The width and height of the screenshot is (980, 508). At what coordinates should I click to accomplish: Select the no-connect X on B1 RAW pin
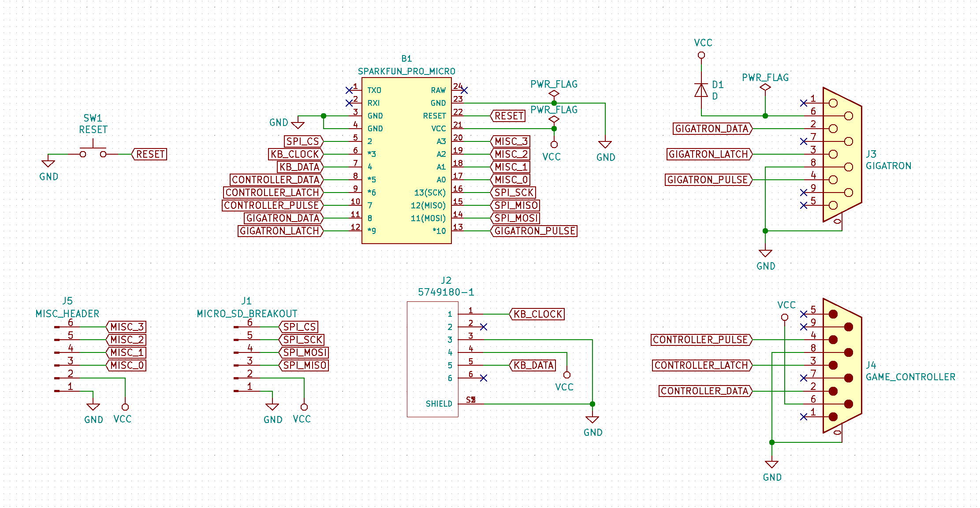464,90
